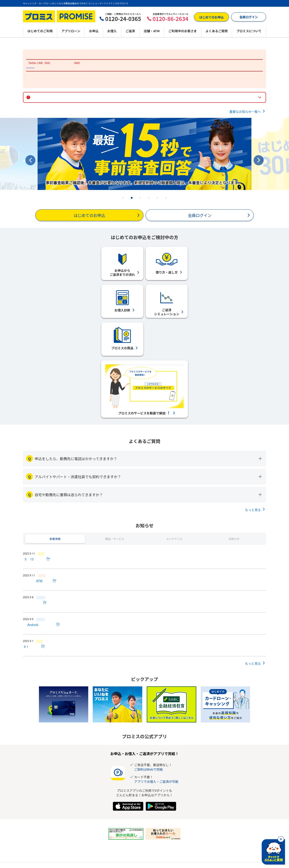Open お申込 nav menu
The image size is (289, 868).
click(94, 31)
